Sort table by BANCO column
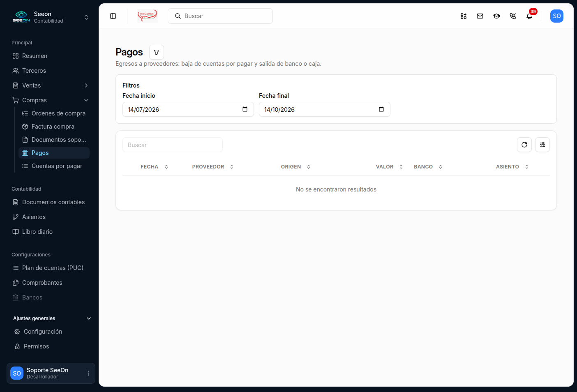 428,167
